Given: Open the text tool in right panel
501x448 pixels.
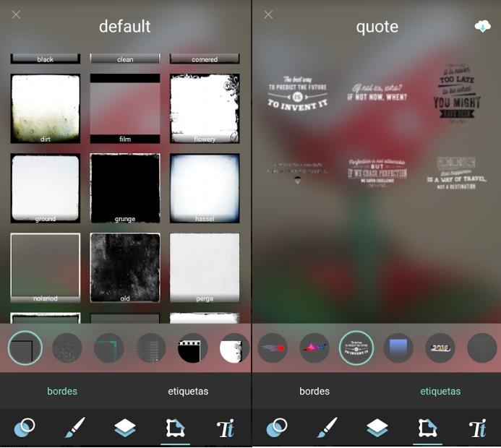Looking at the screenshot, I should tap(478, 428).
